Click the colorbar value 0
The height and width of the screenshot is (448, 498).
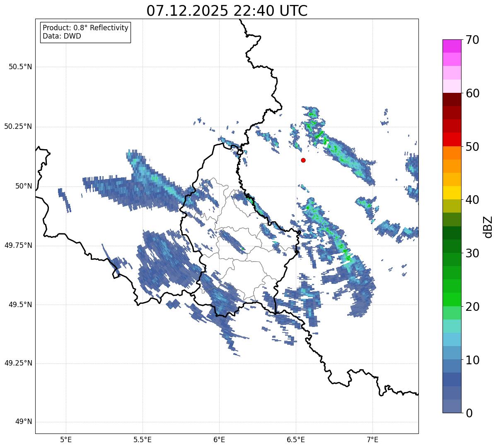[x=469, y=413]
